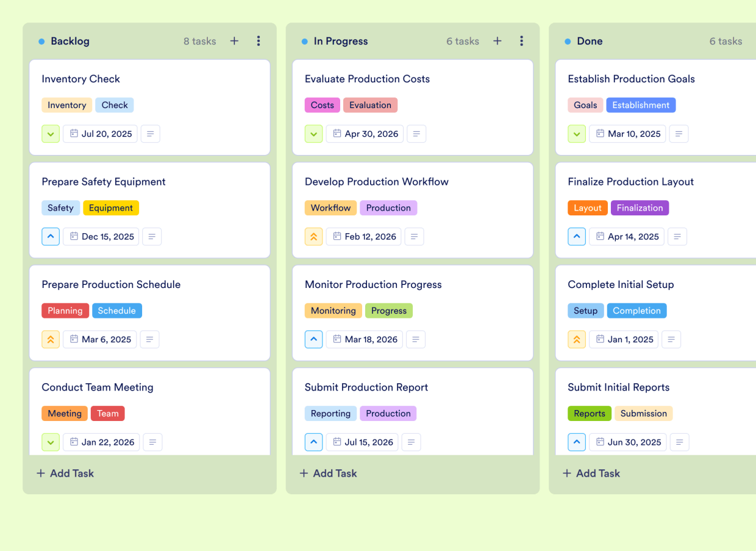Click the plus icon in the Backlog header
Screen dimensions: 756x551
(234, 41)
